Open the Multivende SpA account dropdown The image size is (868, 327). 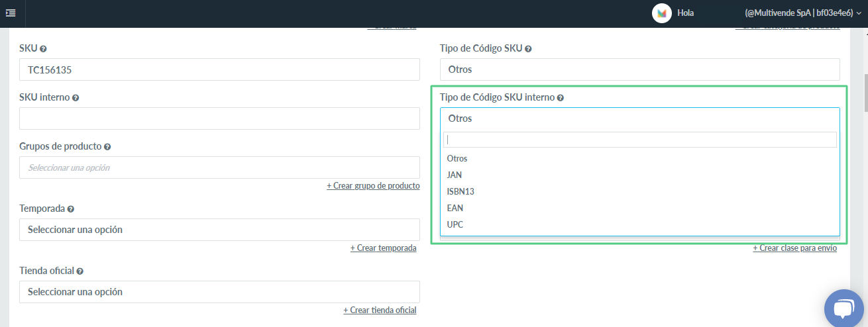(802, 13)
